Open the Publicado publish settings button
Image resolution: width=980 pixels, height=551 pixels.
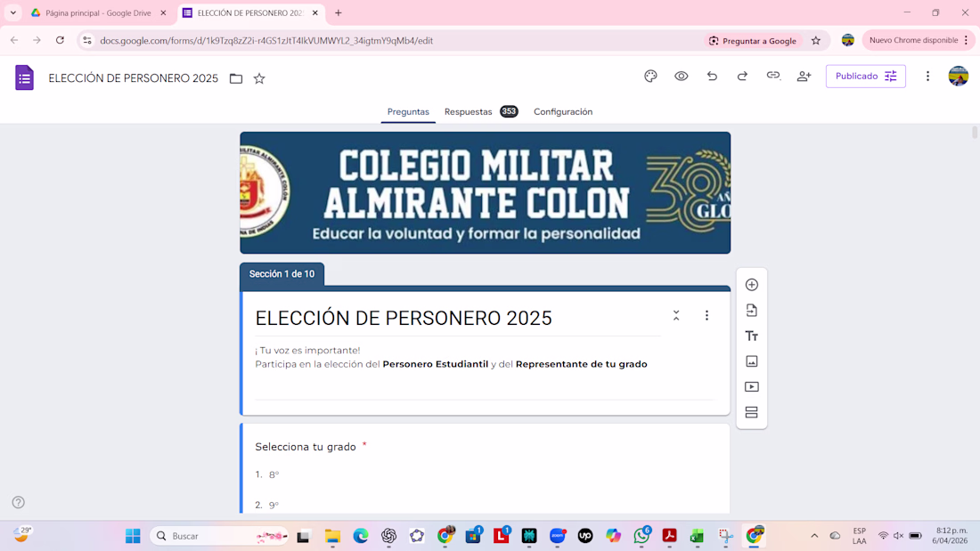coord(866,77)
